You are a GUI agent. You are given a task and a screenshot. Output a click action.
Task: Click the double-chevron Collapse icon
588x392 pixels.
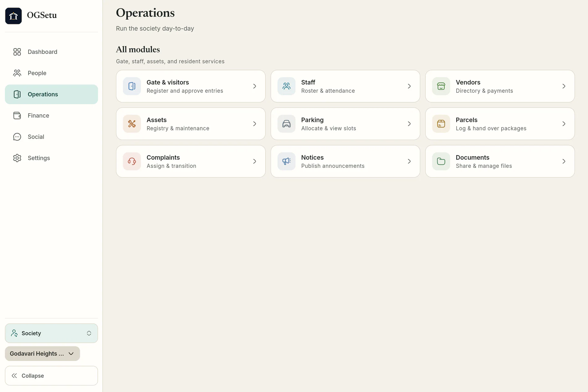14,375
